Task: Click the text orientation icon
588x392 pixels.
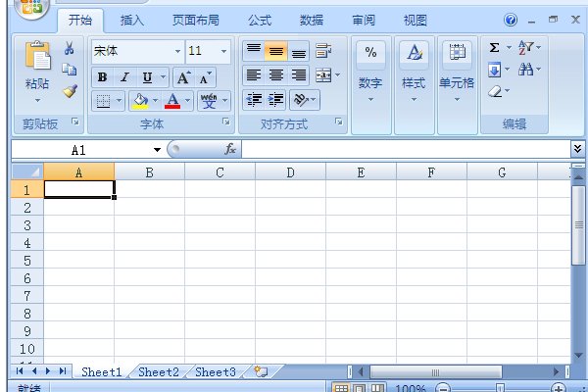Action: point(301,100)
